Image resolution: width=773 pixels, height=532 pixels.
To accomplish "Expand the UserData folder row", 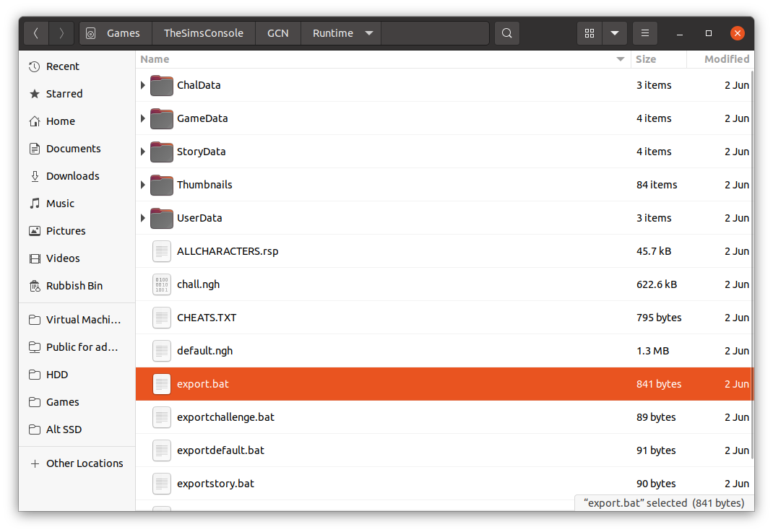I will click(143, 218).
